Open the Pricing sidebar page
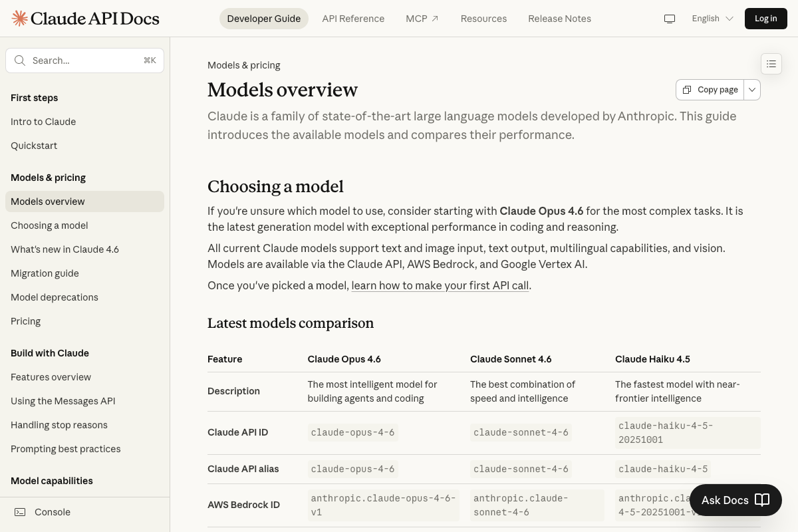The image size is (798, 532). 25,321
